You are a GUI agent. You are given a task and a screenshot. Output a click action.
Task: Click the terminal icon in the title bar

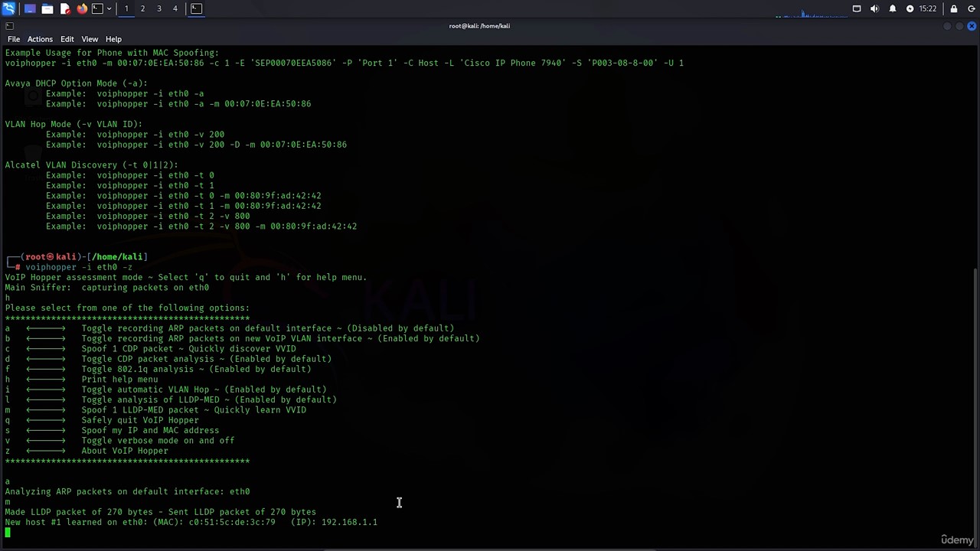(9, 26)
